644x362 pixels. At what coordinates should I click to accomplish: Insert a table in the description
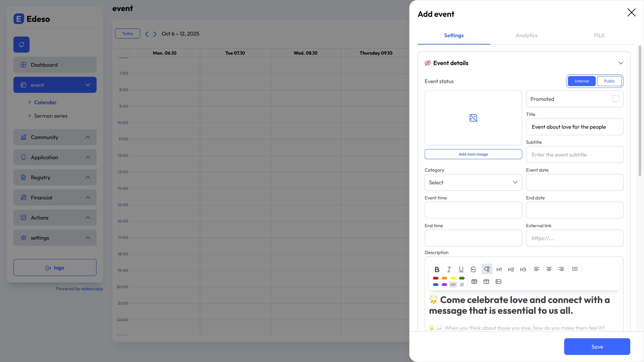[x=474, y=282]
